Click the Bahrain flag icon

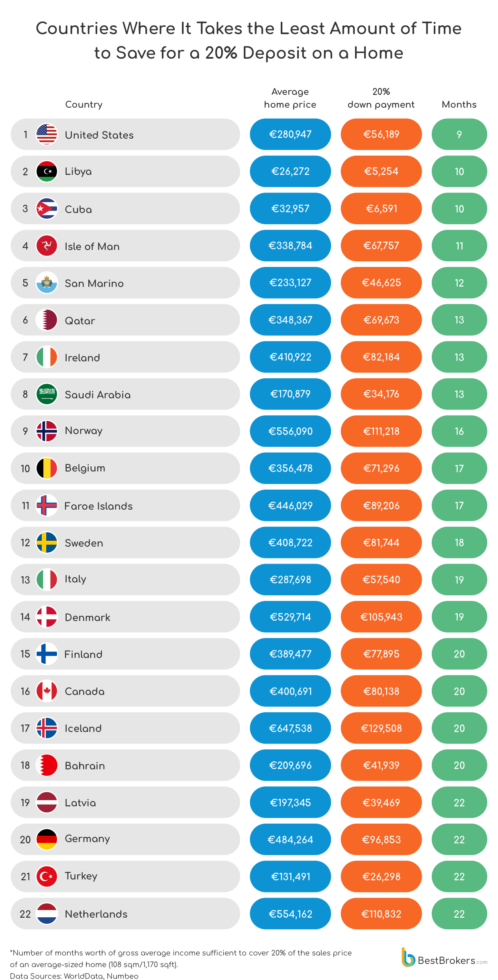point(47,765)
